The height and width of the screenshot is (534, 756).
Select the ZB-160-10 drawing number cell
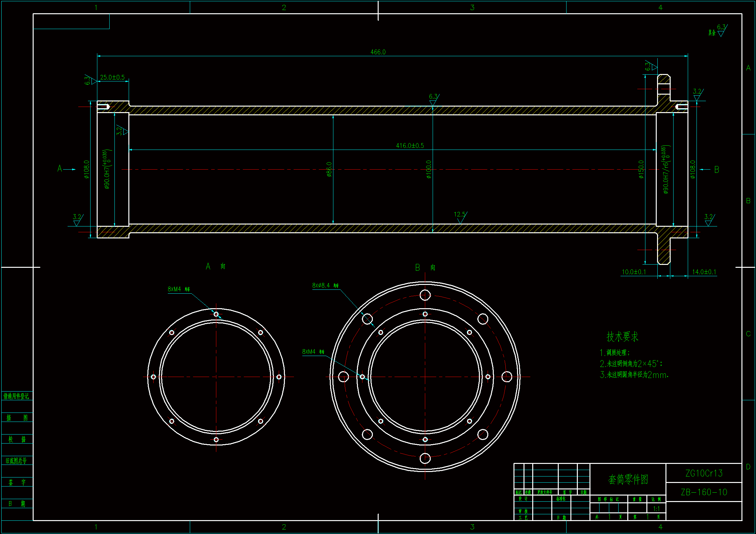[x=704, y=492]
